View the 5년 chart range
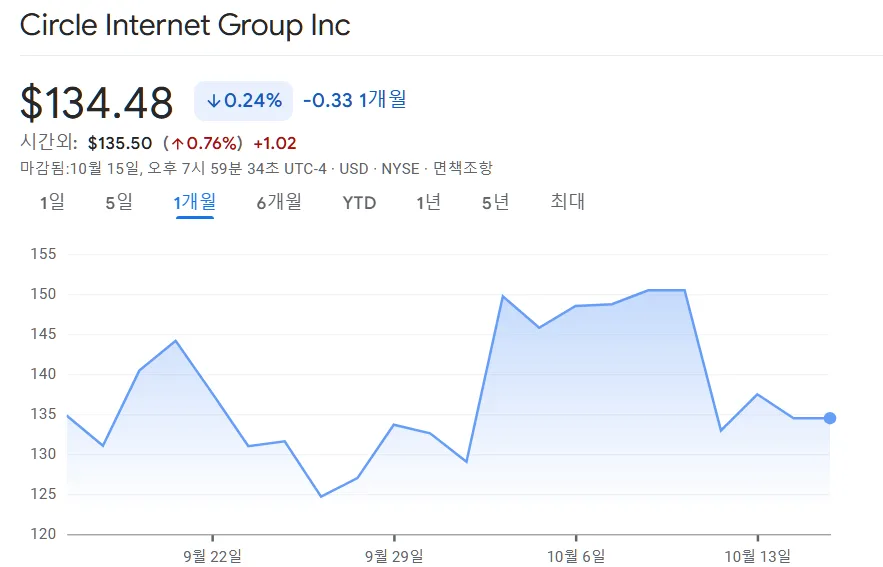883x567 pixels. point(495,203)
